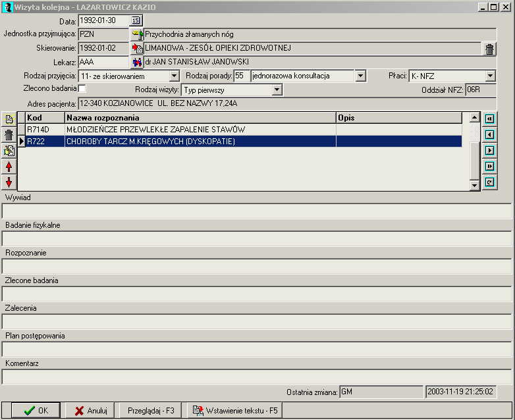Click the Wstawienie tekstu - F5 button
The width and height of the screenshot is (515, 420).
[x=235, y=411]
